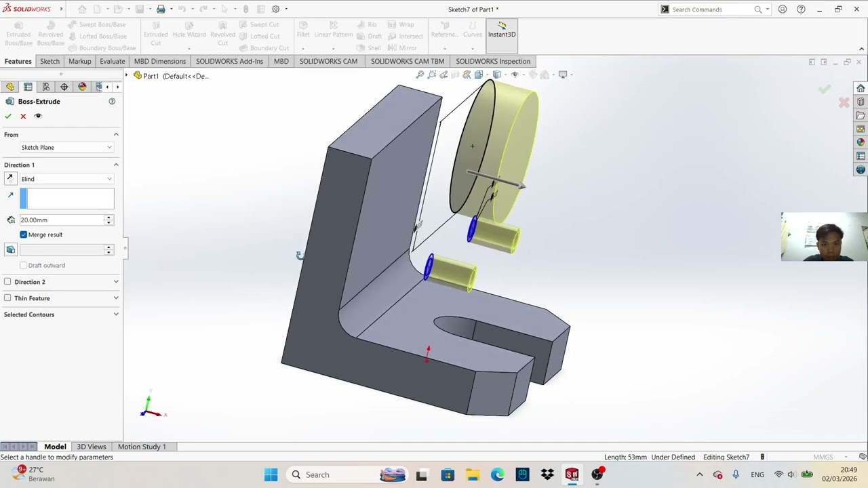
Task: Open File Explorer from the taskbar
Action: [x=473, y=474]
